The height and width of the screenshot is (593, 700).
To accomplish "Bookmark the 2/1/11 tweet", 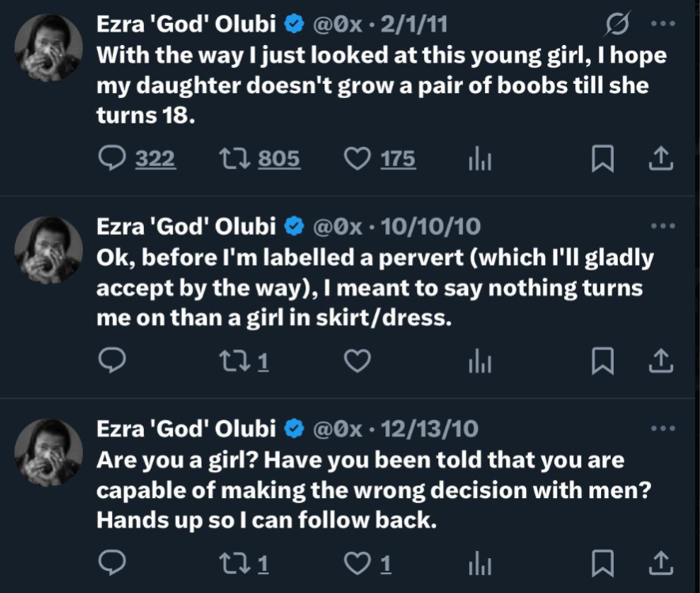I will [x=603, y=160].
